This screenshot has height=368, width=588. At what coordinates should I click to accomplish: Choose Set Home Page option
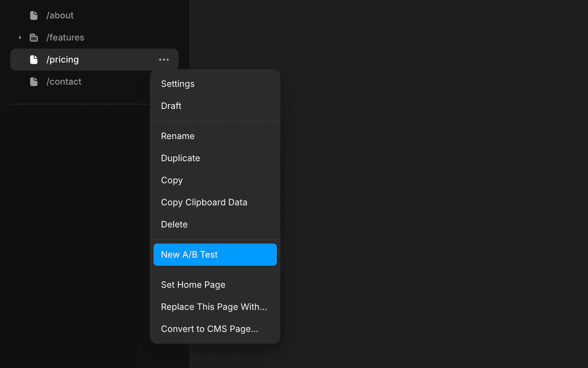(x=193, y=285)
